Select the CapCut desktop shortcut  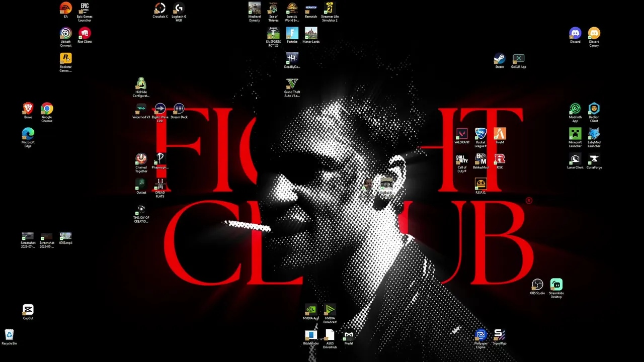[28, 310]
